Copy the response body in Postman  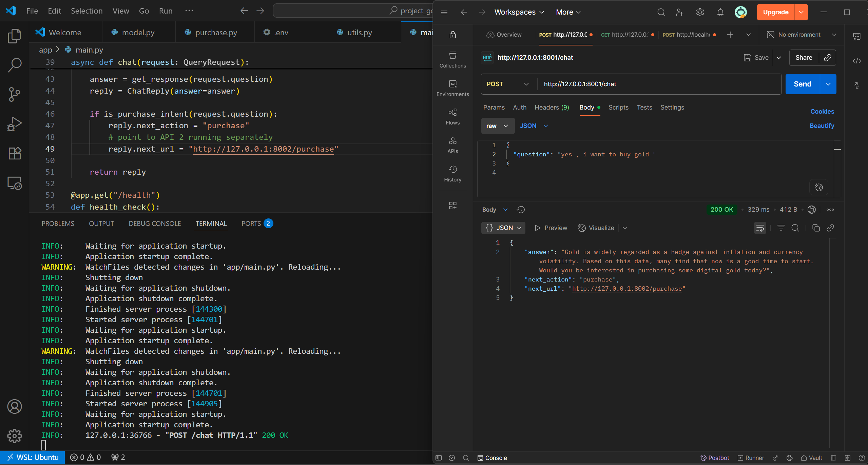click(x=816, y=228)
